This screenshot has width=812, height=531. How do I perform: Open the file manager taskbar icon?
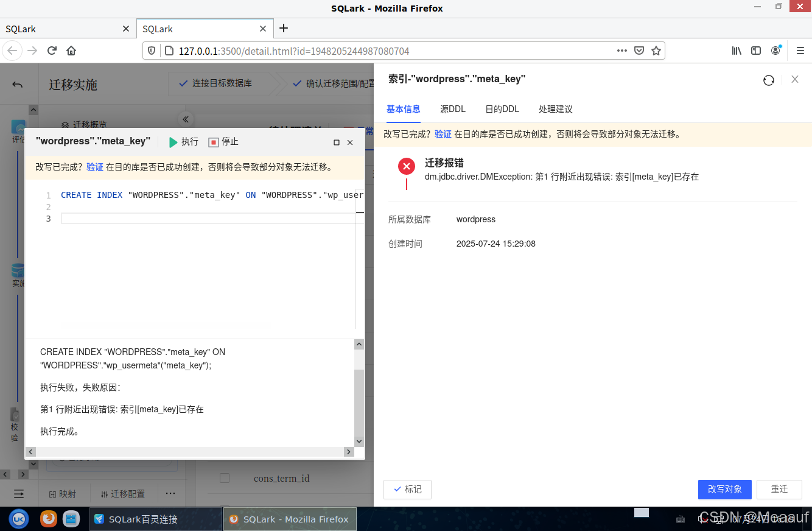(x=71, y=518)
